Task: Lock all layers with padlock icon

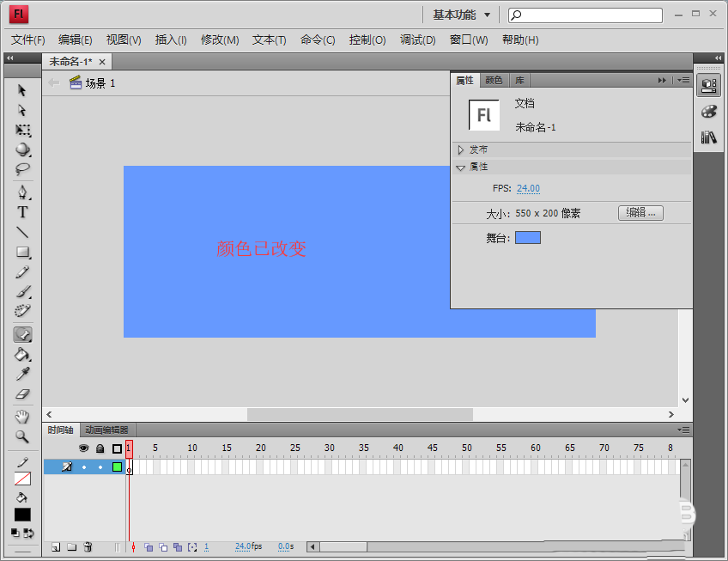Action: tap(100, 448)
